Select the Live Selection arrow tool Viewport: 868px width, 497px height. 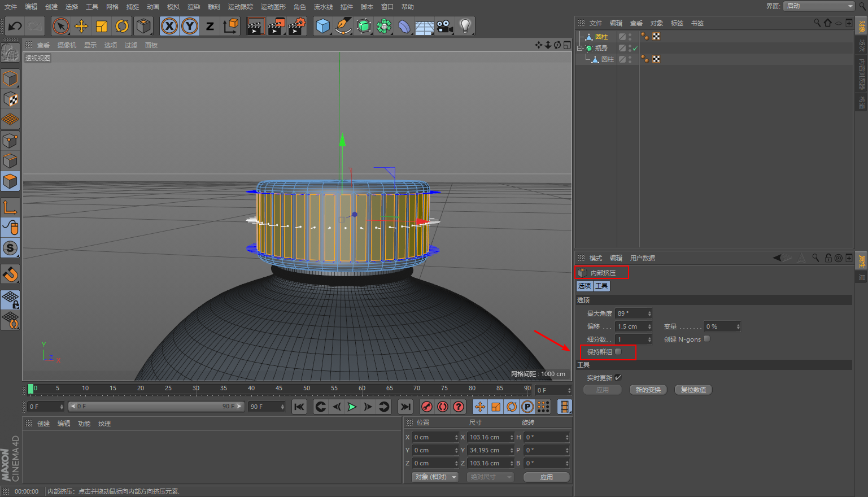pos(60,26)
